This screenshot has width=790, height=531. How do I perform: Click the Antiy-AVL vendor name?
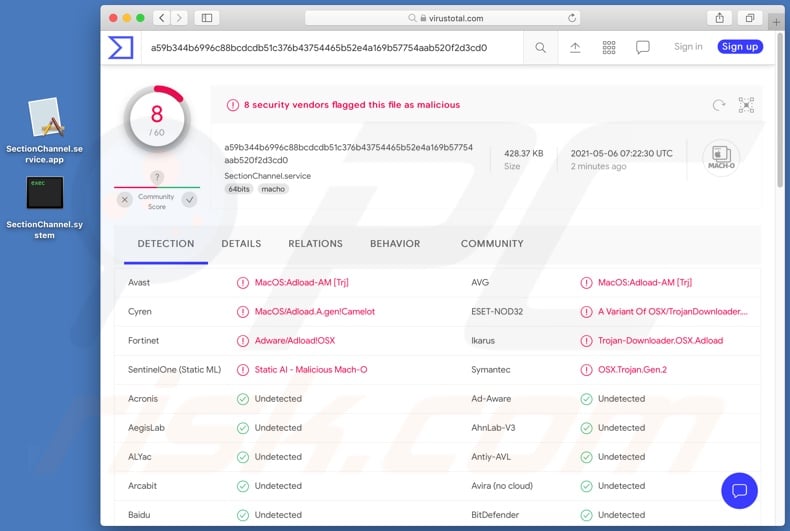tap(491, 457)
